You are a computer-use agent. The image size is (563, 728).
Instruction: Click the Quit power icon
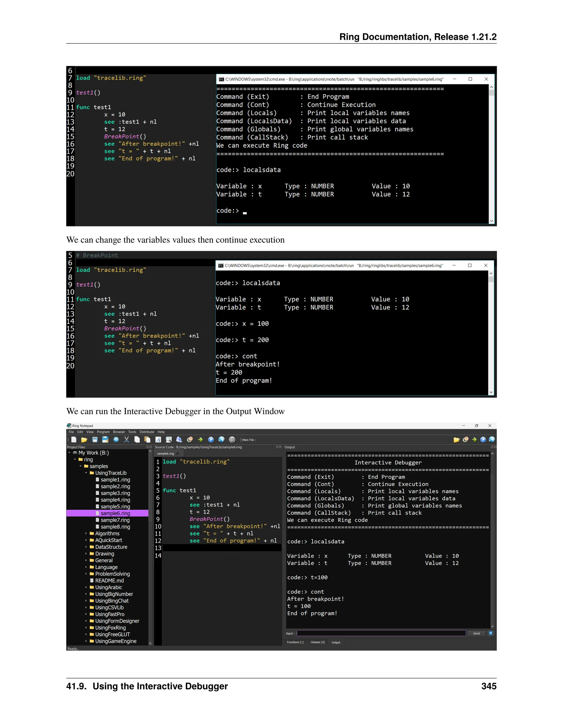click(x=232, y=440)
